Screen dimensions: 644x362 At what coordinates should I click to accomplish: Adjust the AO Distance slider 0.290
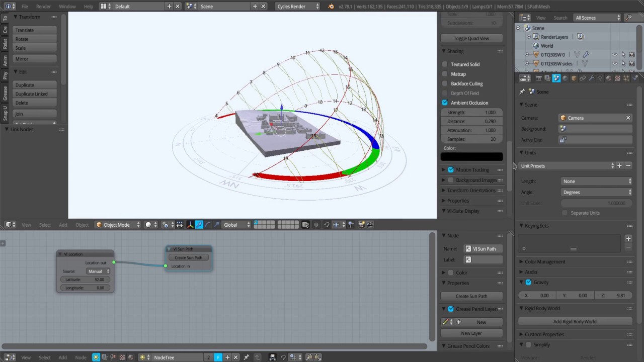point(471,121)
